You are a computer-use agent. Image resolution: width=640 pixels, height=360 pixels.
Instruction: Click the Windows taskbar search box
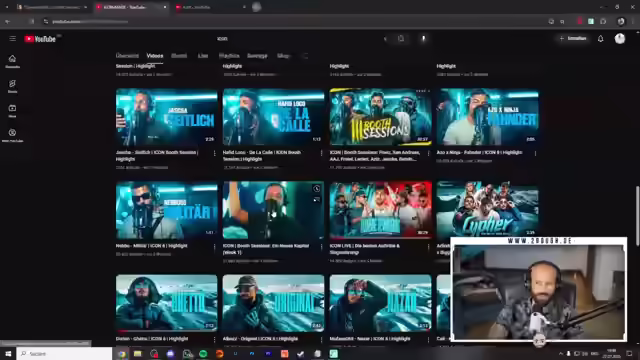pos(64,353)
